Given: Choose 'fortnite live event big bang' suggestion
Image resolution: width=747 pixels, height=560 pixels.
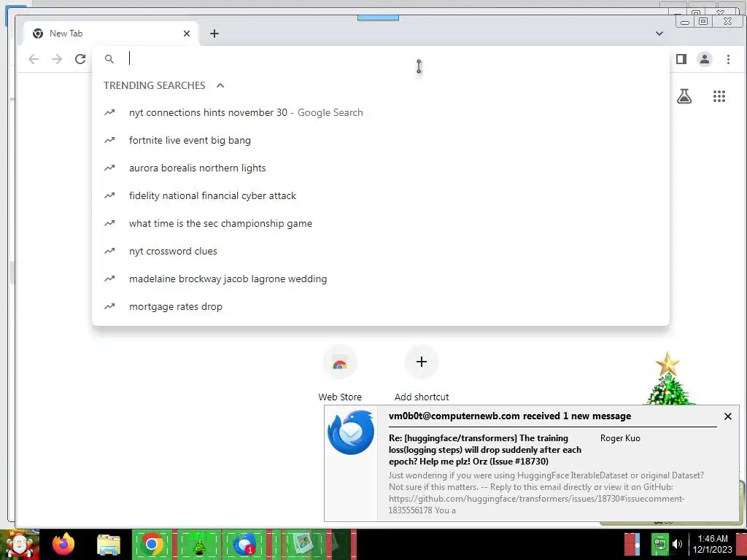Looking at the screenshot, I should 380,141.
